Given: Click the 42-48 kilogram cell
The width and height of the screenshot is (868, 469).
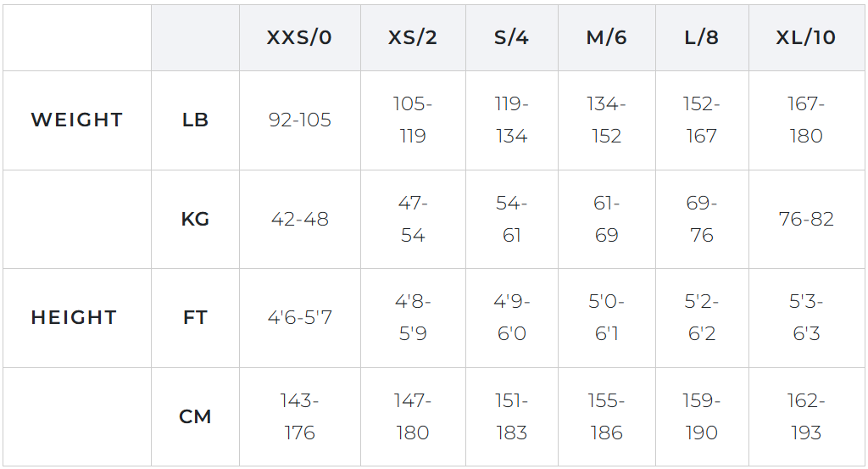Looking at the screenshot, I should 299,220.
